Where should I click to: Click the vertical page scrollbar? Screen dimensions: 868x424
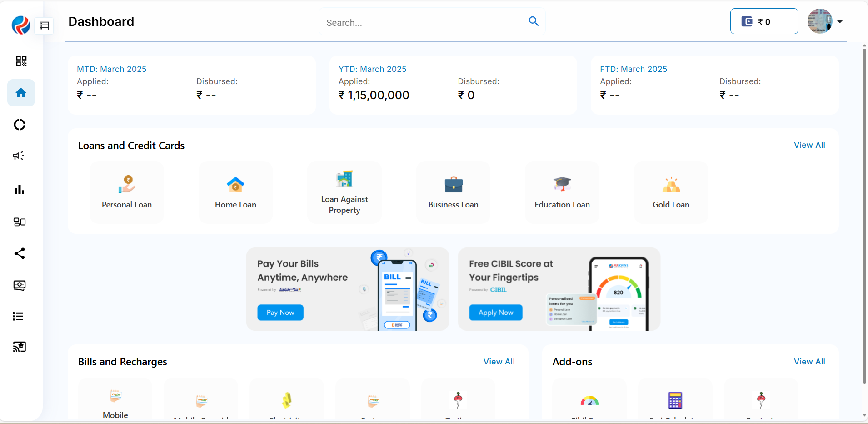[x=864, y=214]
